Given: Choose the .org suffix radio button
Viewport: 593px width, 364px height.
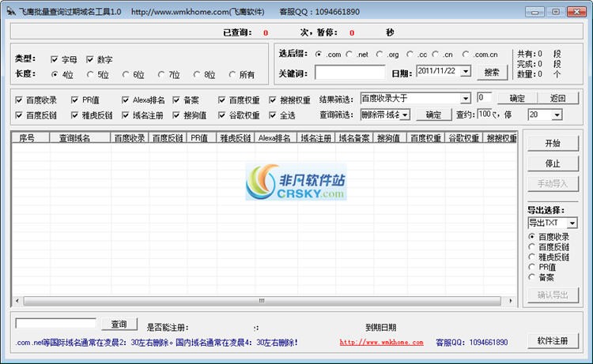Looking at the screenshot, I should (380, 54).
